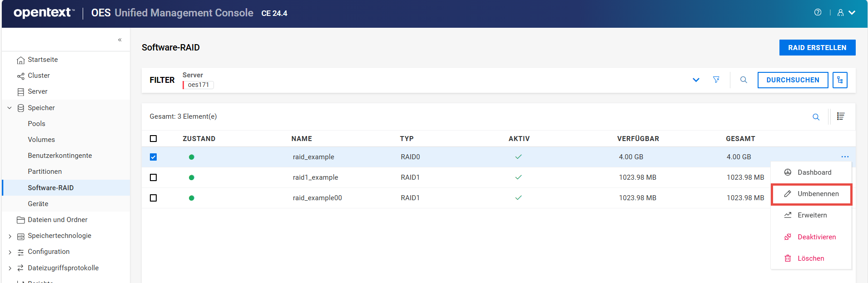Viewport: 868px width, 283px height.
Task: Expand the Speichertechnologie section
Action: click(10, 236)
